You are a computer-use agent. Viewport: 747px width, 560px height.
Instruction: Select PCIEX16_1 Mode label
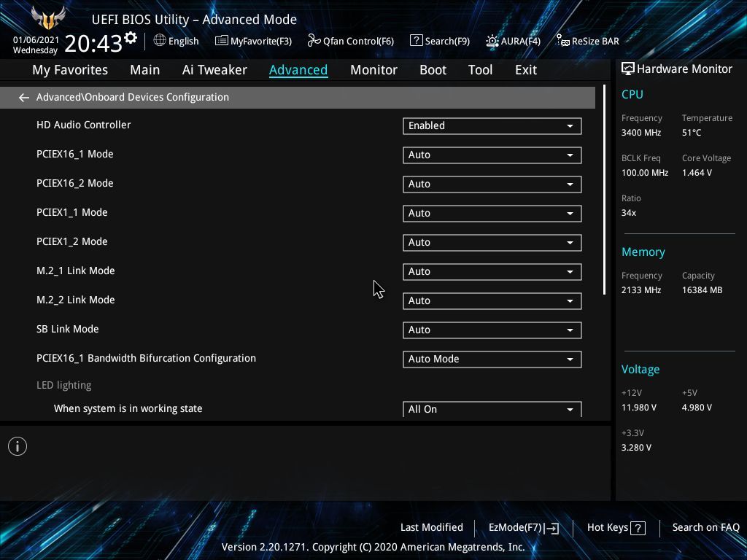click(x=75, y=155)
